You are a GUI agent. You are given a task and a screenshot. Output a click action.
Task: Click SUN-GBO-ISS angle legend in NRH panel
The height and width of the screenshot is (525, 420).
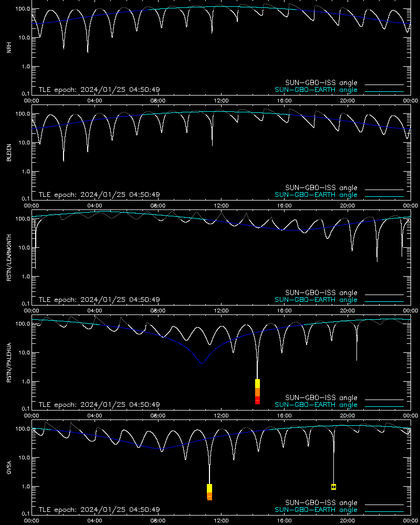click(321, 83)
